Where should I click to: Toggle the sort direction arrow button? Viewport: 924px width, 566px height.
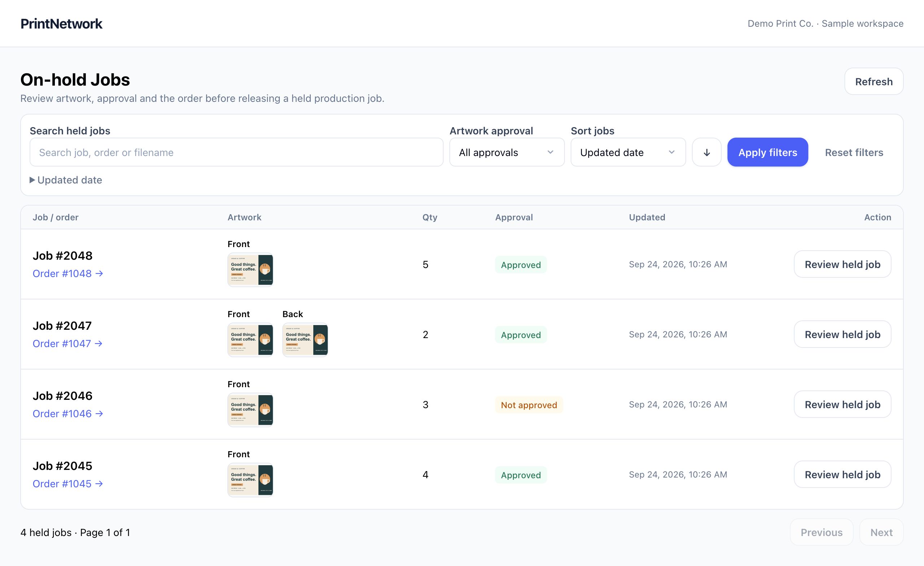click(706, 152)
